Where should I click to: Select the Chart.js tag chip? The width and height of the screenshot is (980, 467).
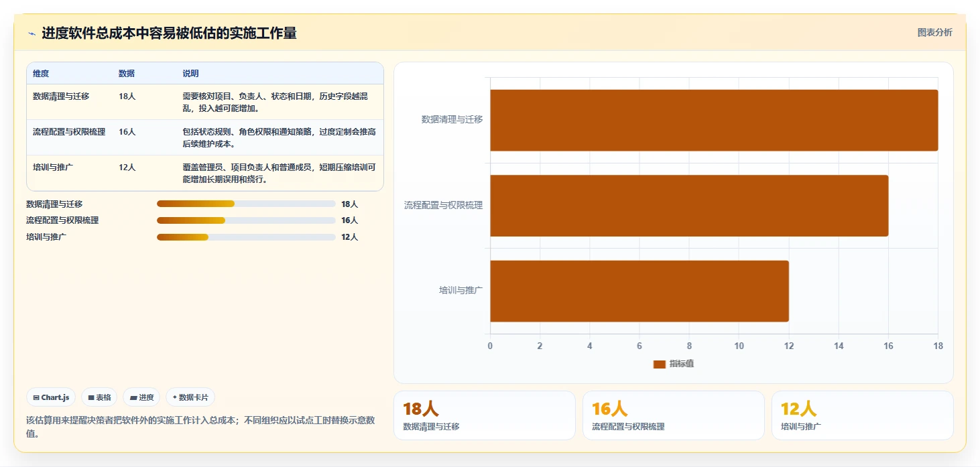pos(52,397)
